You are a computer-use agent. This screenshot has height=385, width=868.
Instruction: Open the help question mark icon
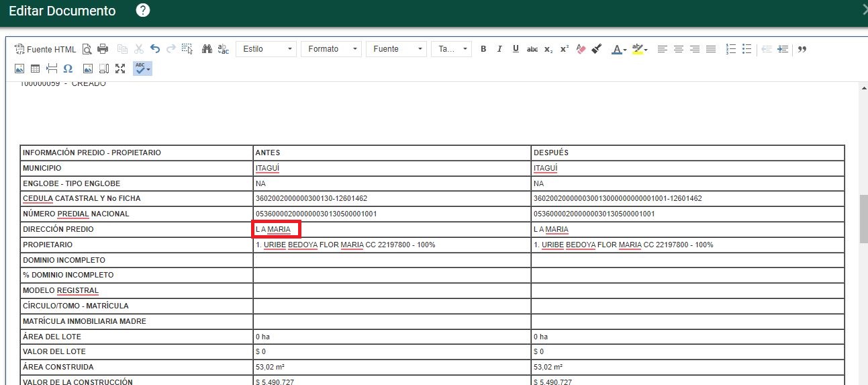143,10
